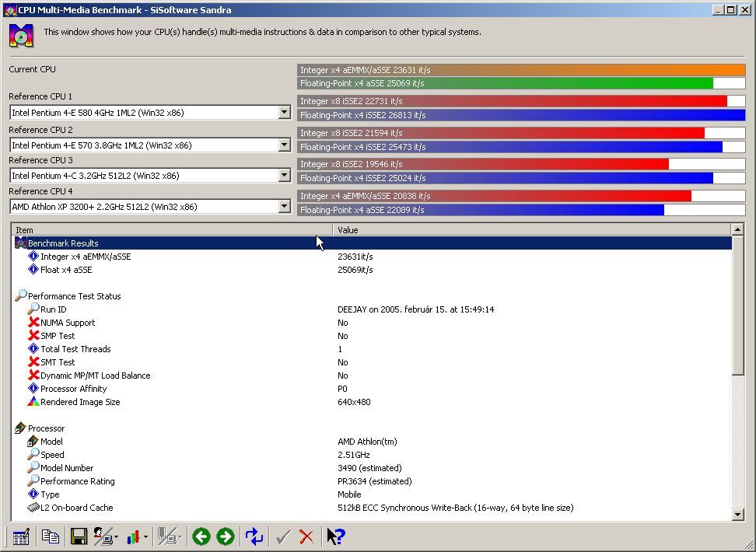Select the Integer x4 aEMMX/aSSE result row

373,257
